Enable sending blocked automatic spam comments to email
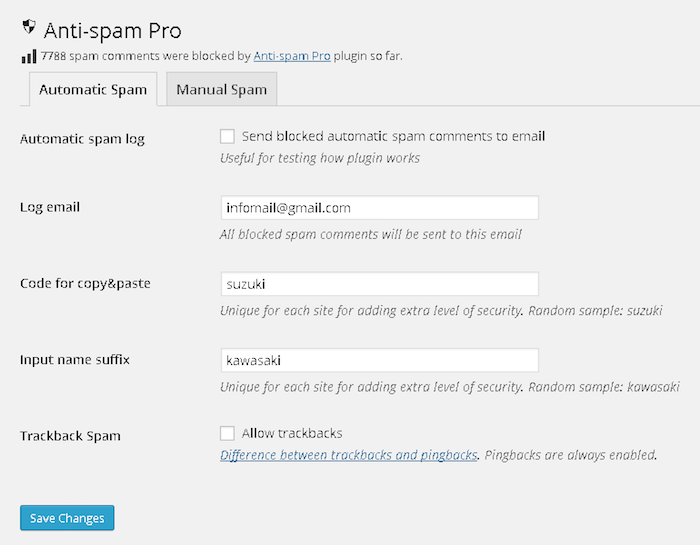 pos(227,136)
